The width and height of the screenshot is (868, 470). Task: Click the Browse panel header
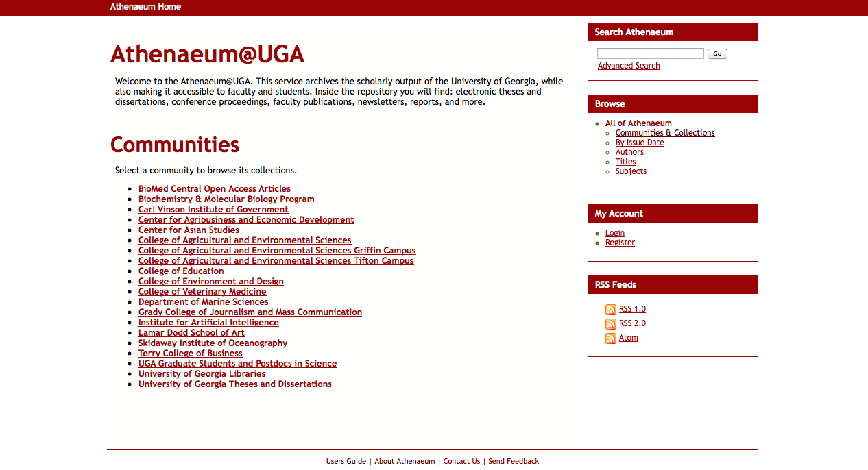(x=673, y=104)
